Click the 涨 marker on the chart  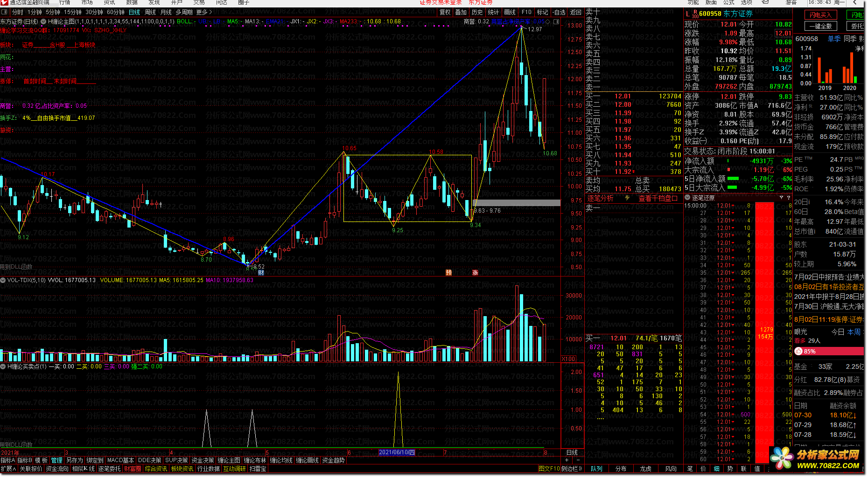475,273
